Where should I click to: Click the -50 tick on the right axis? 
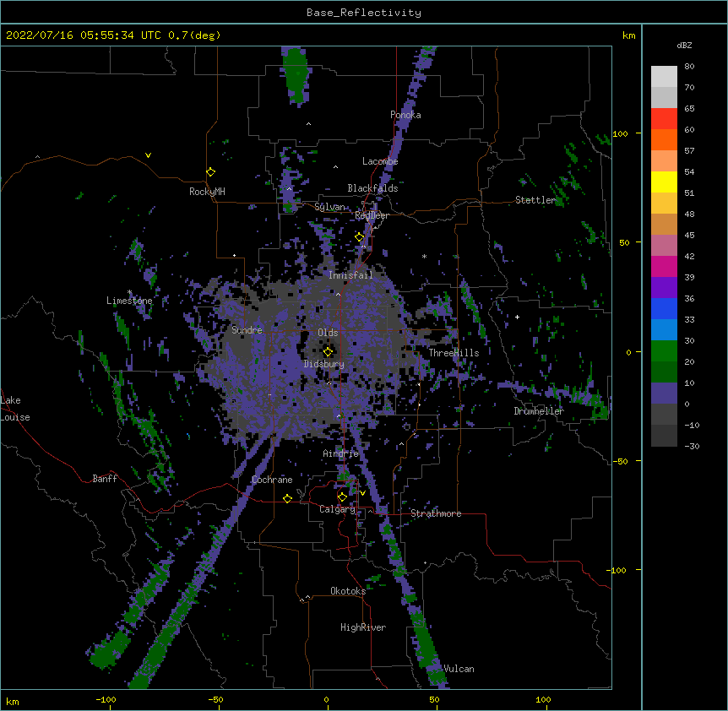pos(620,461)
